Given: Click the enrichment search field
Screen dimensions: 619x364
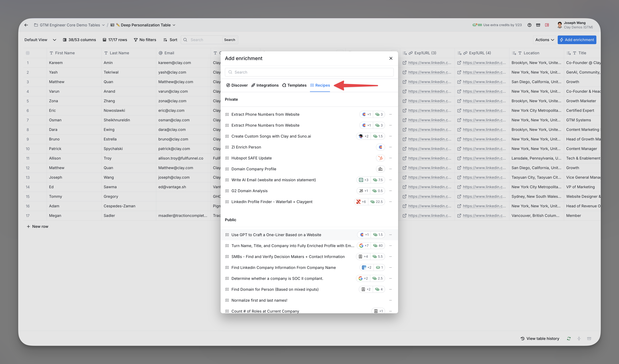Looking at the screenshot, I should coord(309,72).
